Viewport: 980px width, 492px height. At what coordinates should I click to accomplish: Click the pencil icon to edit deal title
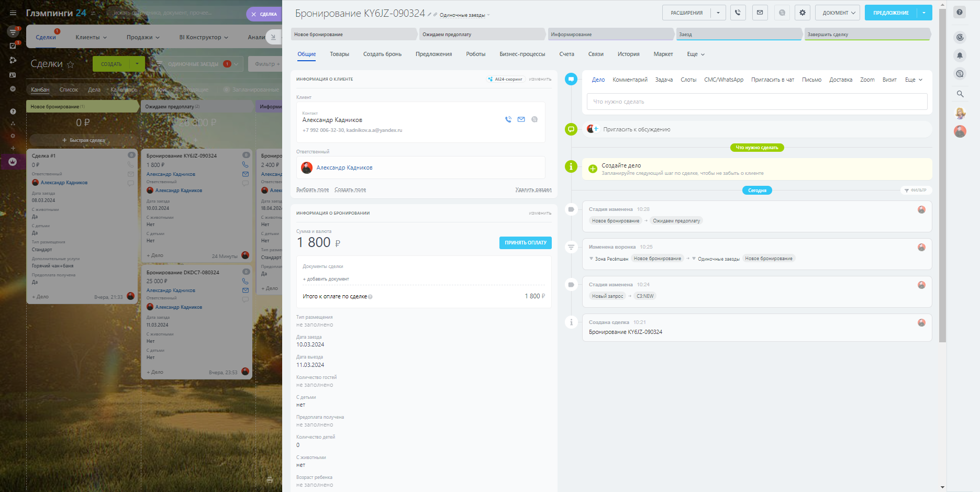click(x=429, y=15)
